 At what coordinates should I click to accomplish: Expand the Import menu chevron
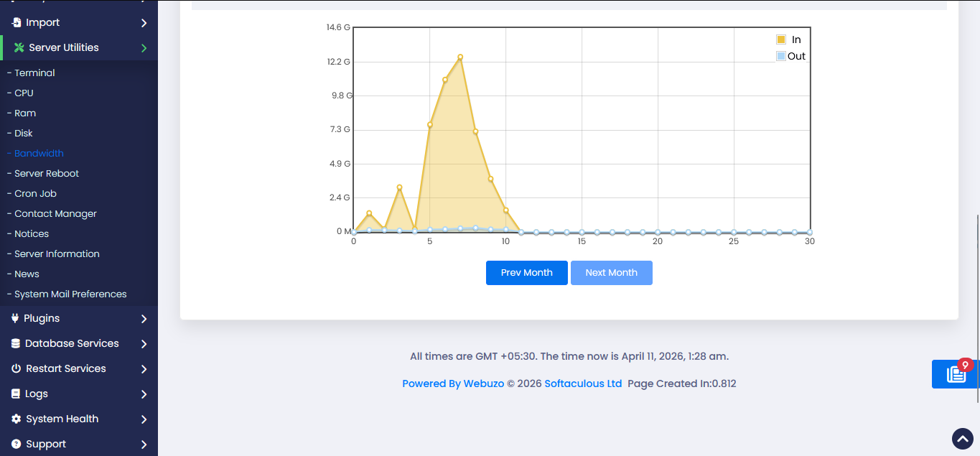144,23
